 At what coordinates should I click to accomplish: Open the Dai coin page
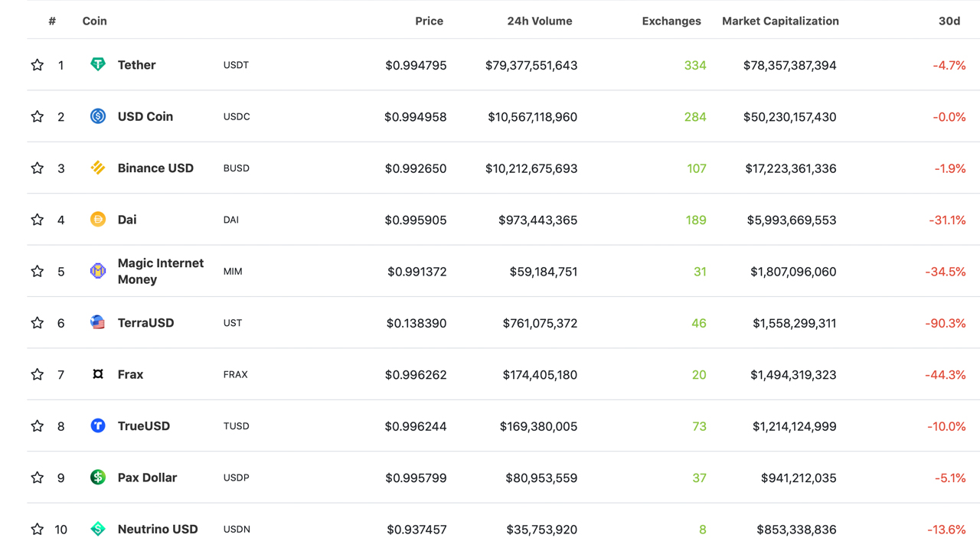point(127,220)
